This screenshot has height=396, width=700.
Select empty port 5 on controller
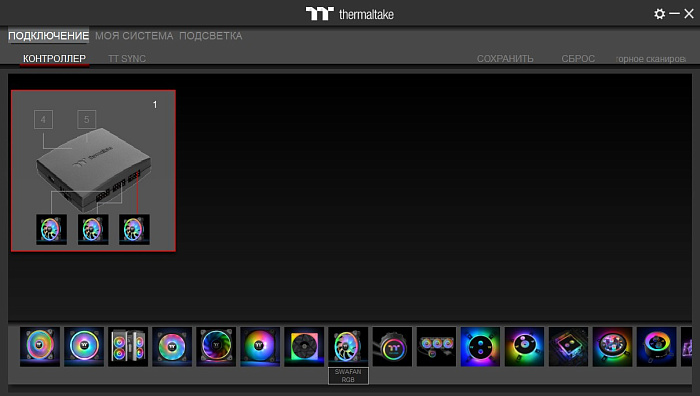point(87,120)
